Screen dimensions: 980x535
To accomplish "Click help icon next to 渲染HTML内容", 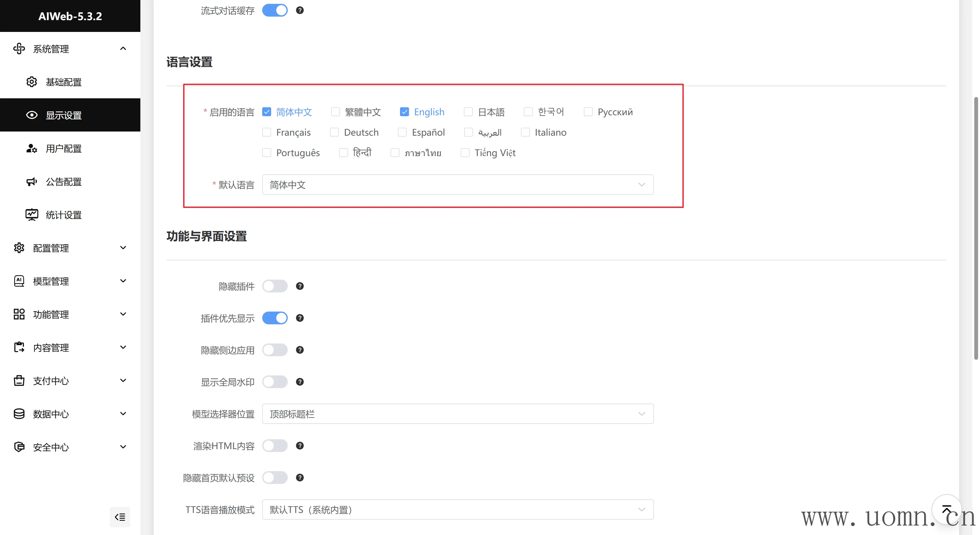I will 300,446.
